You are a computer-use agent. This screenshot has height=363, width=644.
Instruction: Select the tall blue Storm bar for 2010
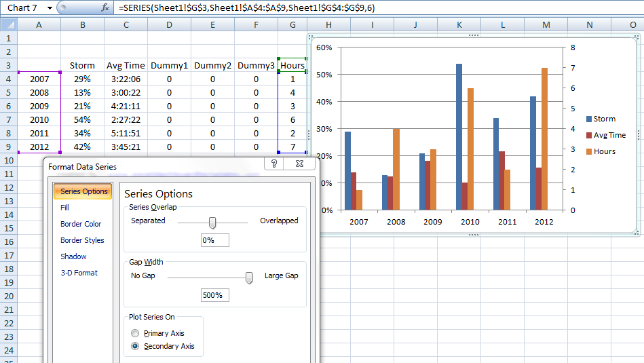pyautogui.click(x=459, y=136)
